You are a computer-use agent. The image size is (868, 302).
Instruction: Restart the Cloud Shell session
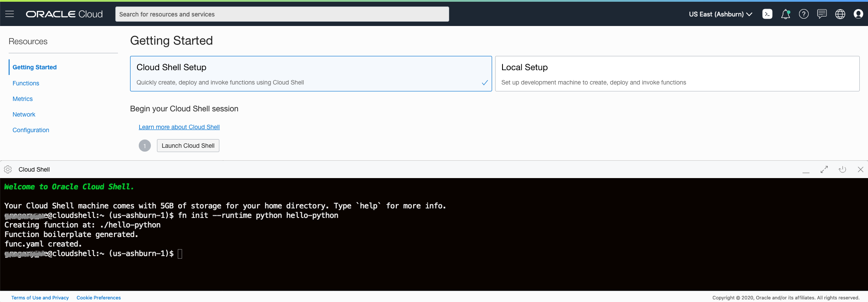click(842, 169)
